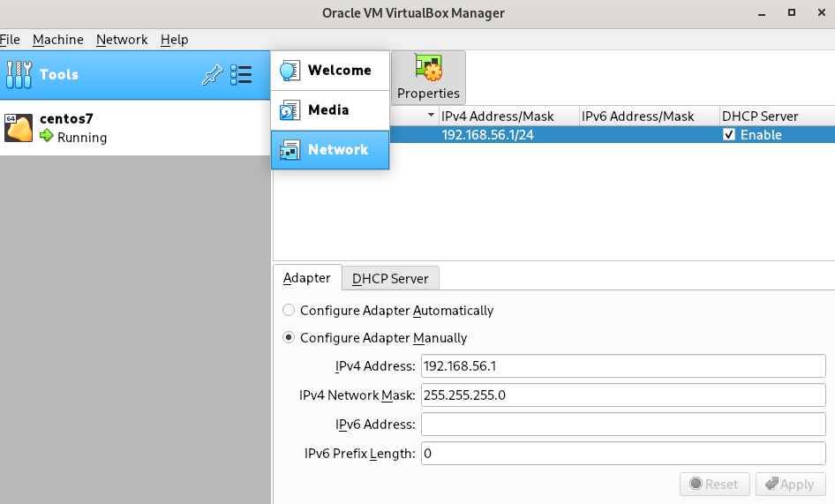This screenshot has height=504, width=835.
Task: Toggle the DHCP Server Enable checkbox
Action: (729, 135)
